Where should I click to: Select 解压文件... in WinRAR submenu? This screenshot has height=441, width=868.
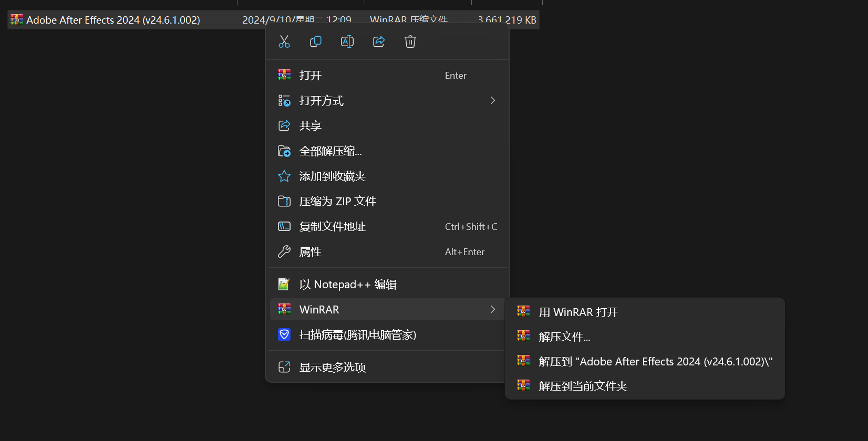pyautogui.click(x=564, y=337)
